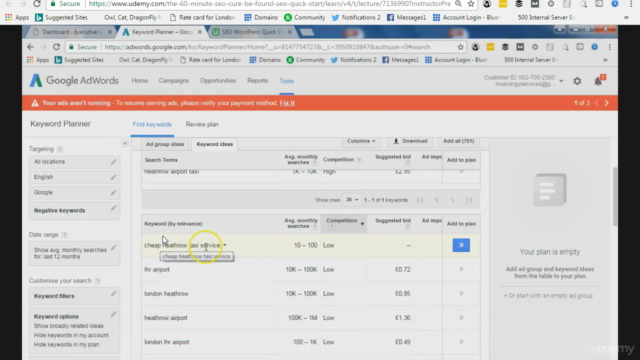Sort by Competition column
640x360 pixels.
(343, 223)
